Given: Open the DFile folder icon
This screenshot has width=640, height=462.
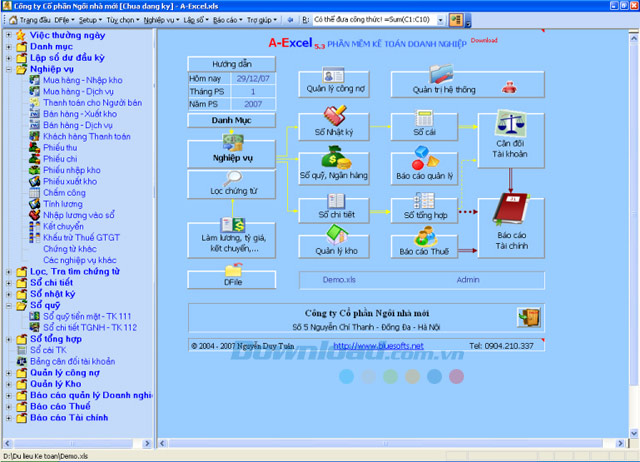Looking at the screenshot, I should click(232, 270).
